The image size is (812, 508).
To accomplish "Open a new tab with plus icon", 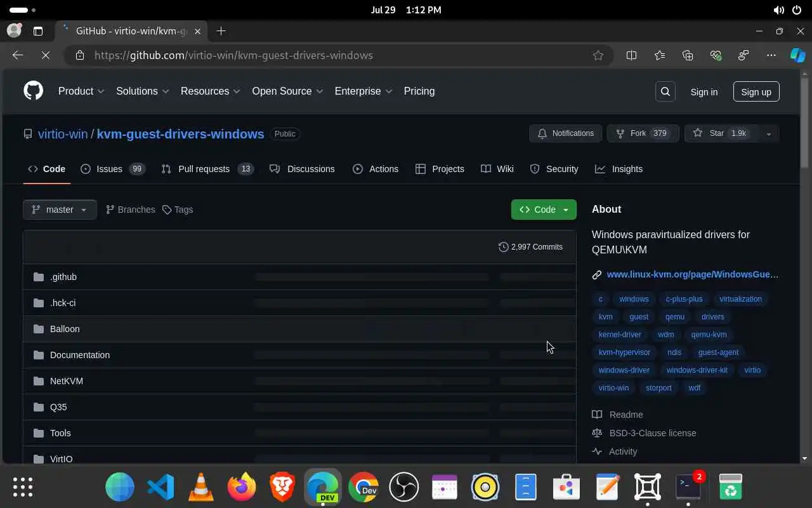I will tap(221, 30).
